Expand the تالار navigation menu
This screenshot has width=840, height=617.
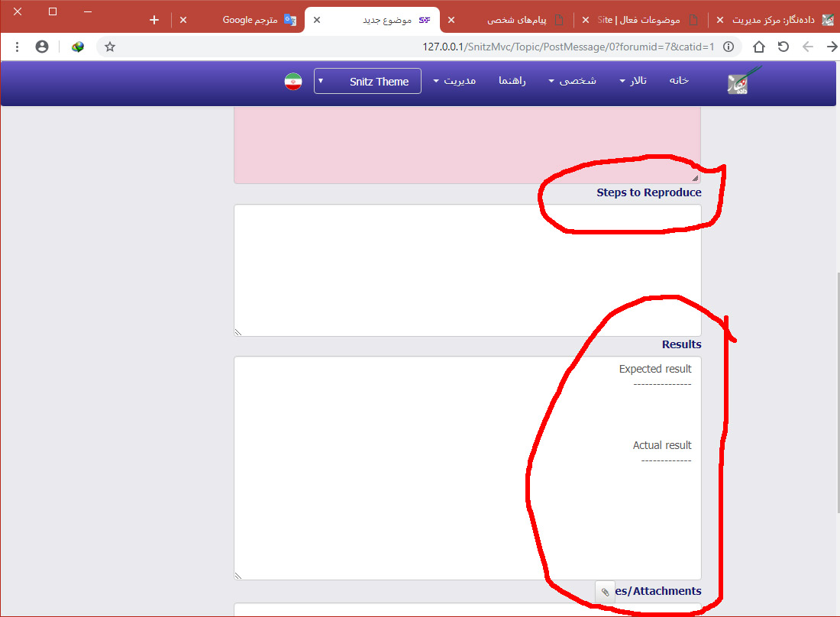[633, 81]
